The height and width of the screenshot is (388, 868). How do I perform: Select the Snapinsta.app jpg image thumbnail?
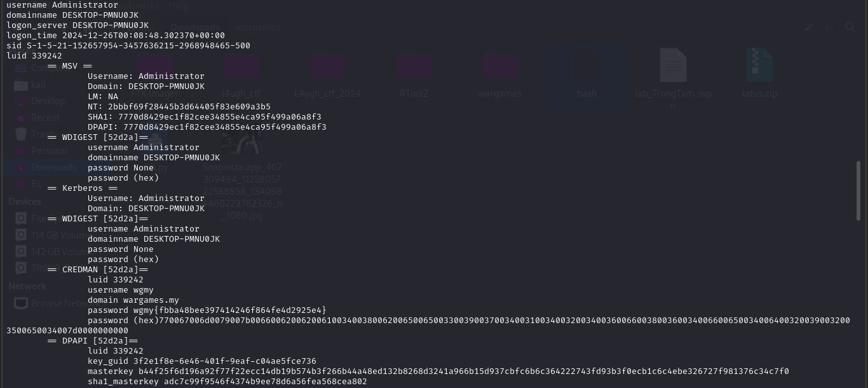point(242,143)
